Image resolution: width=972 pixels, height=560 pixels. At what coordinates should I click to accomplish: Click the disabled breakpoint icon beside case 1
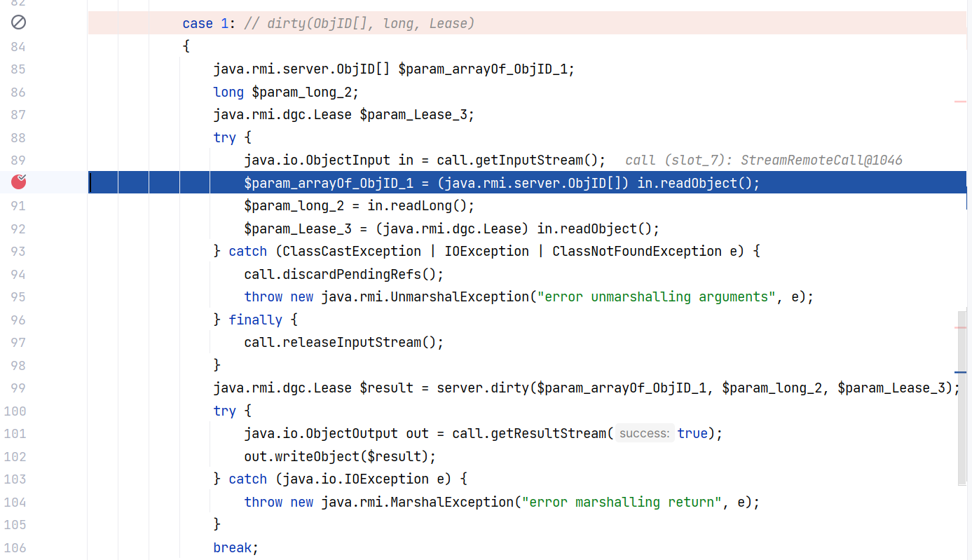pos(19,23)
